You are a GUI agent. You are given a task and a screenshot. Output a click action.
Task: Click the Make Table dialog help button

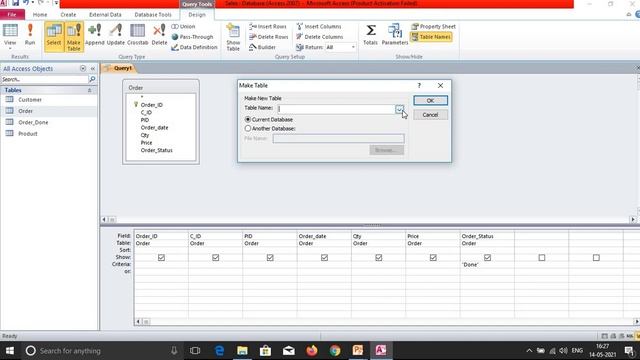tap(419, 85)
